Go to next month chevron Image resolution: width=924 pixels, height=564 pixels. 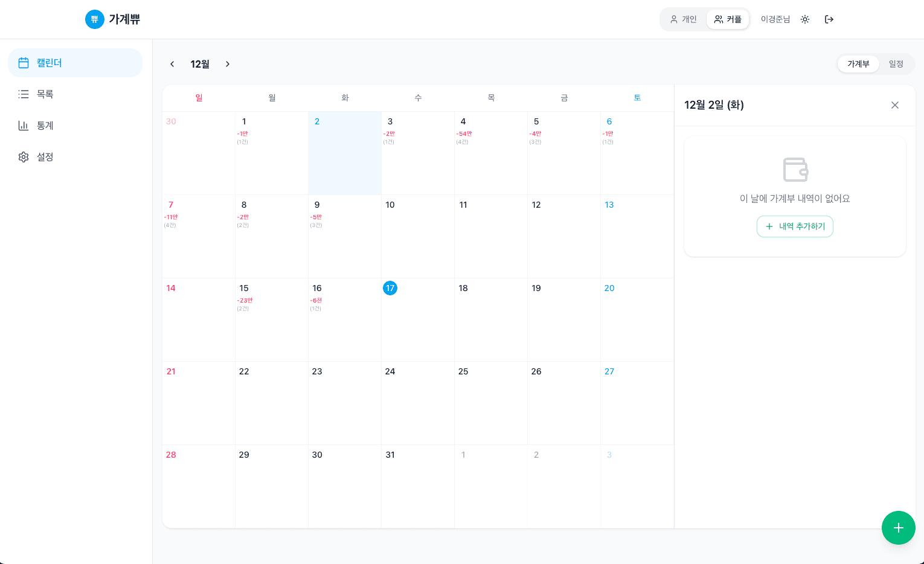228,64
